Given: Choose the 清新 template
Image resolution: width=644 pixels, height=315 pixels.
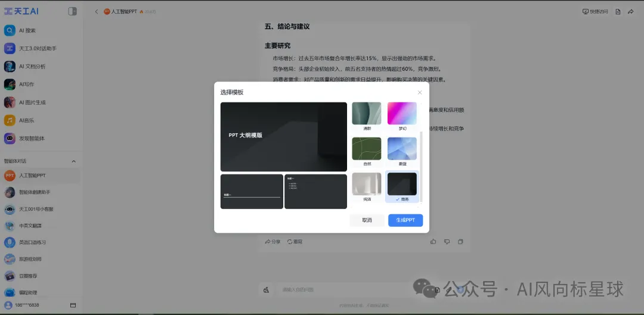Looking at the screenshot, I should coord(367,116).
